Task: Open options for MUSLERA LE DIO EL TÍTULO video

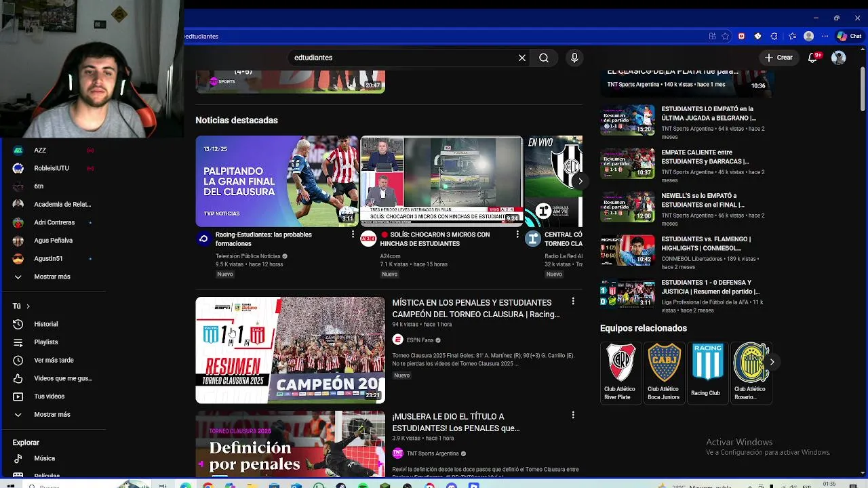Action: pos(573,415)
